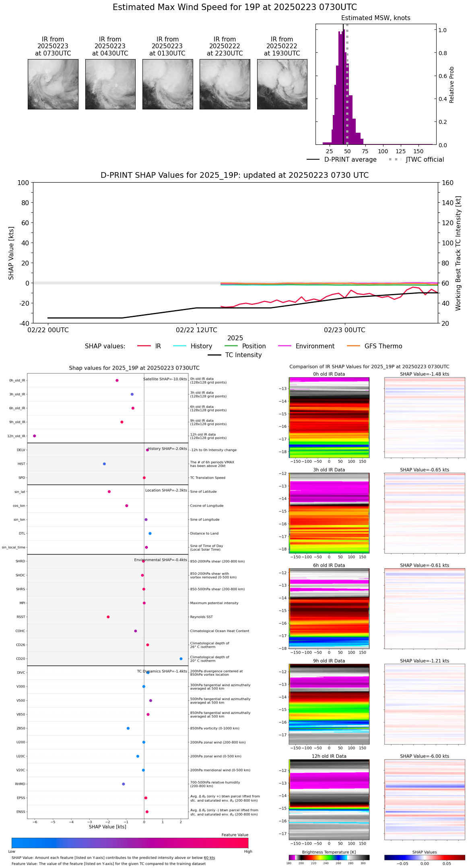Select the IR thumbnail from 20250223 0430UTC
470x868 pixels.
pyautogui.click(x=110, y=84)
